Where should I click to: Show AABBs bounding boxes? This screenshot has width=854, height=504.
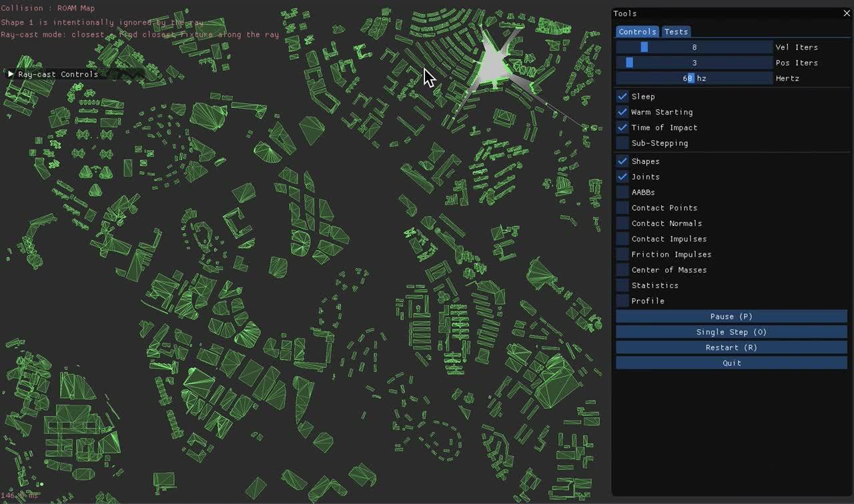[x=622, y=192]
